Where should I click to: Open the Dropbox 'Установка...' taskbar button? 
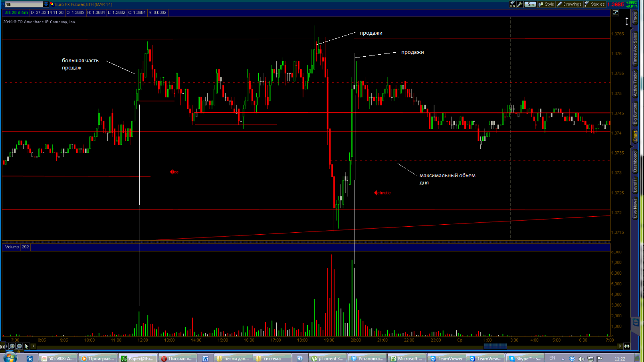click(367, 358)
